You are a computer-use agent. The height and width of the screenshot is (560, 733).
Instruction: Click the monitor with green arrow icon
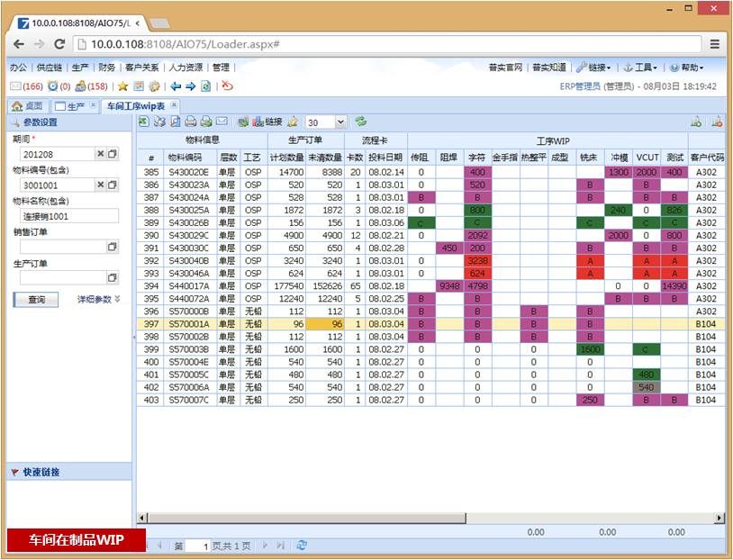click(x=242, y=122)
